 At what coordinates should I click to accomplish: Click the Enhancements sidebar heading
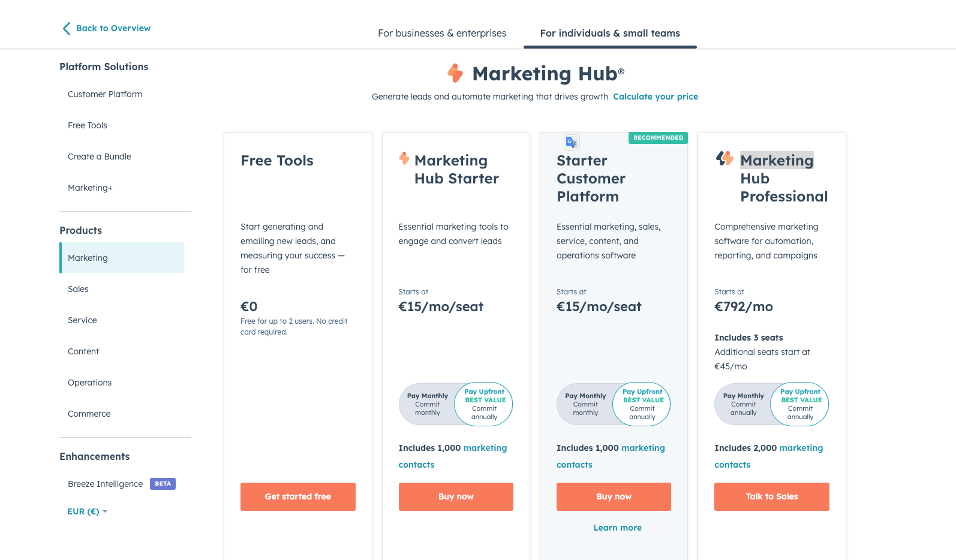(95, 456)
